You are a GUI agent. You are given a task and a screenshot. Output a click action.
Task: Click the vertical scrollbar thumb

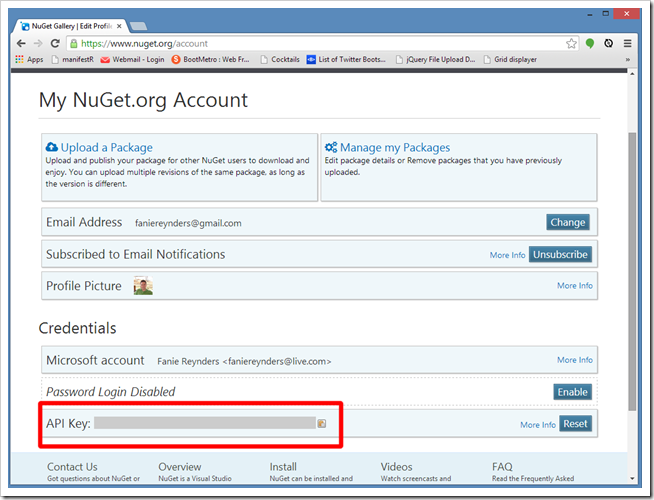pyautogui.click(x=632, y=271)
